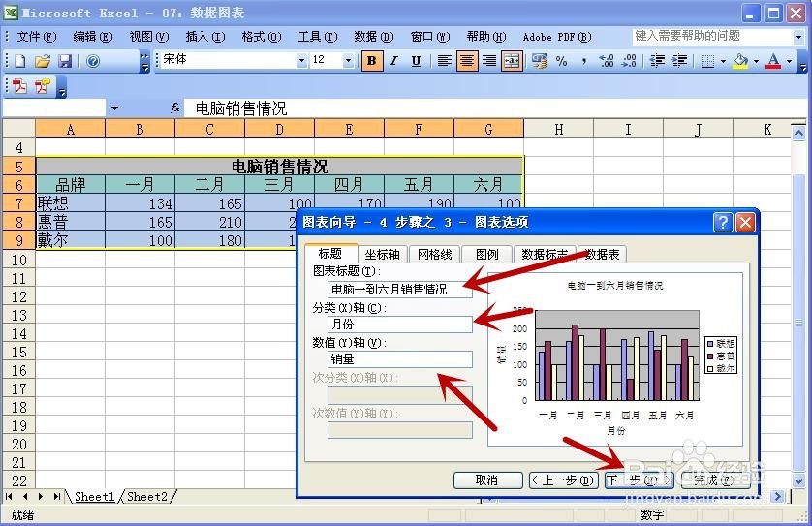Click first sheet navigation arrow
The width and height of the screenshot is (812, 526).
coord(9,497)
